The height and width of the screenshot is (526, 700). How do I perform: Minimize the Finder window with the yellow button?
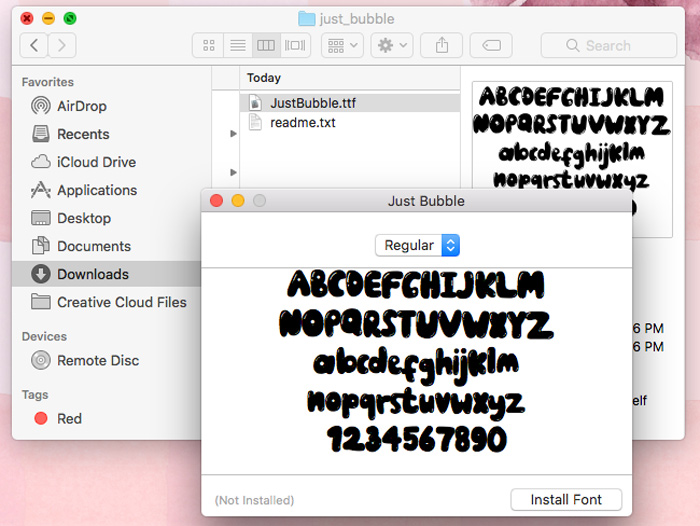48,18
